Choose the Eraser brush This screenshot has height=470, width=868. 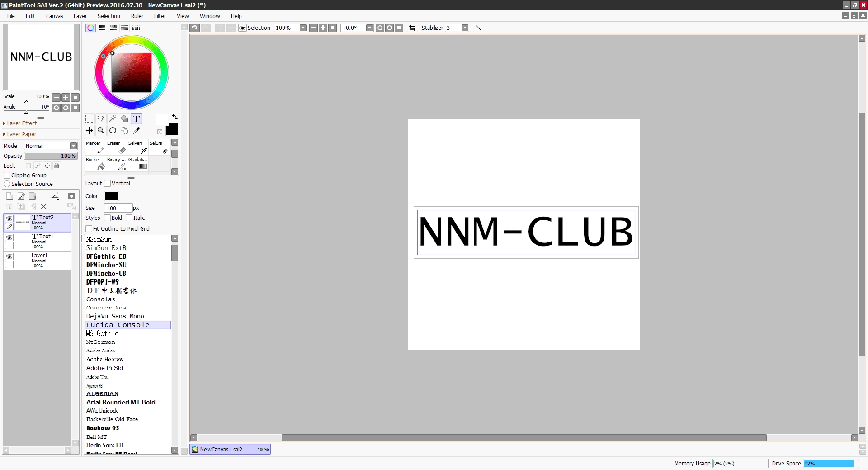pyautogui.click(x=116, y=147)
